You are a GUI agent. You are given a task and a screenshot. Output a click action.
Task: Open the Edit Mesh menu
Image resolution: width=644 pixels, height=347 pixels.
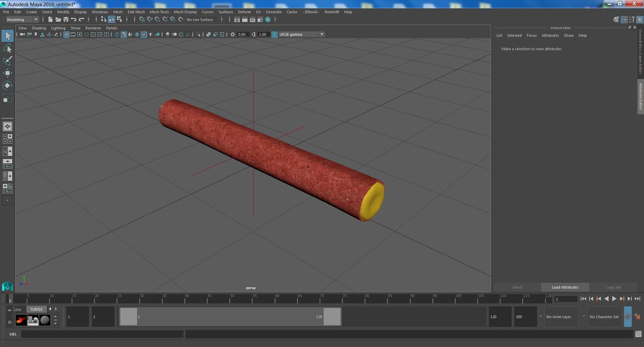(x=136, y=12)
